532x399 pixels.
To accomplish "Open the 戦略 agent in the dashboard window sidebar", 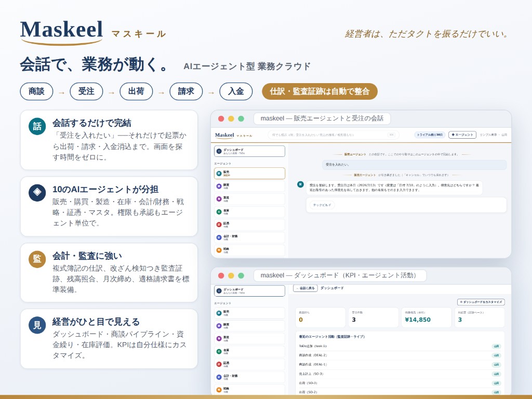I will click(249, 390).
